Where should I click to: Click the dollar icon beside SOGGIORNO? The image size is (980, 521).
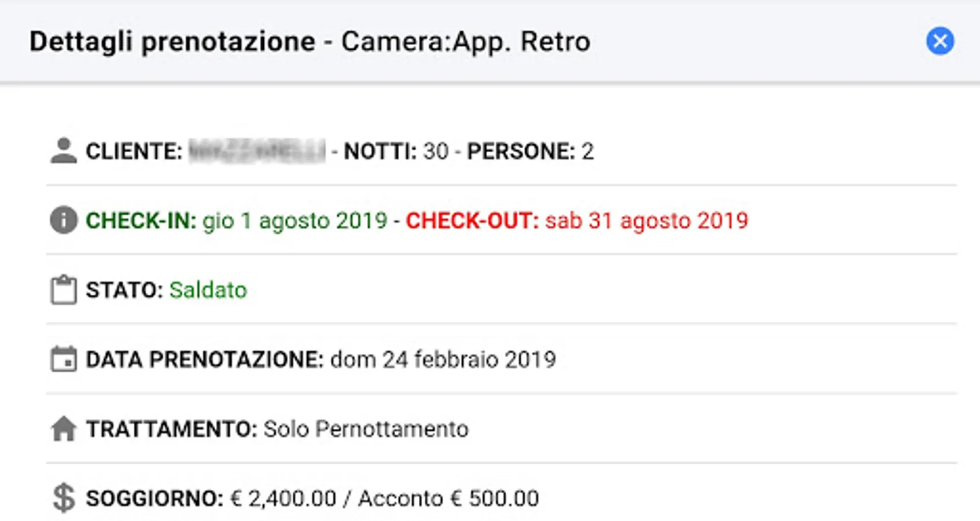pos(64,498)
